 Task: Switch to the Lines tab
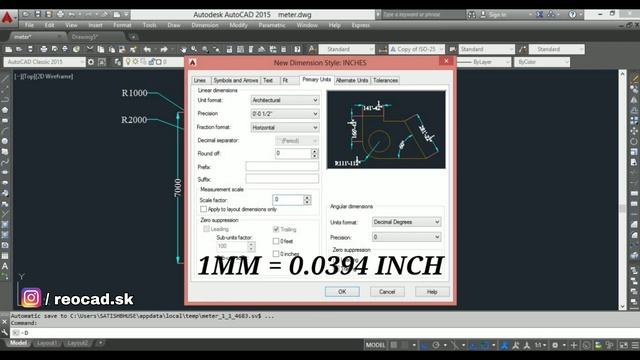point(201,80)
